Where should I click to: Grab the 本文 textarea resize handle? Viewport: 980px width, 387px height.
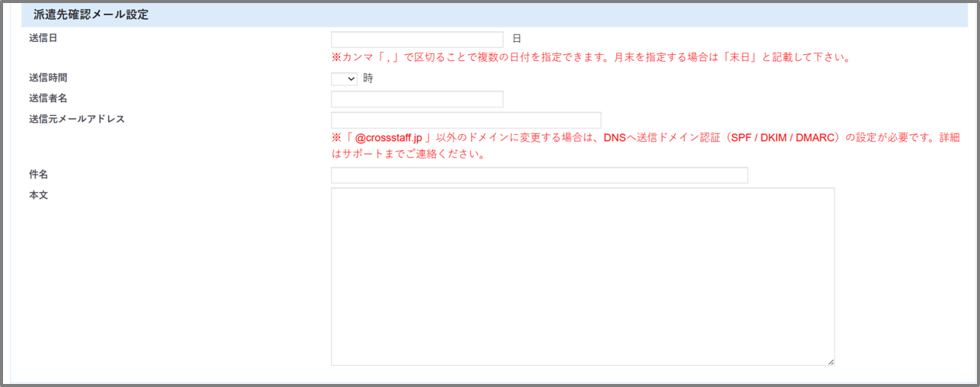[831, 362]
